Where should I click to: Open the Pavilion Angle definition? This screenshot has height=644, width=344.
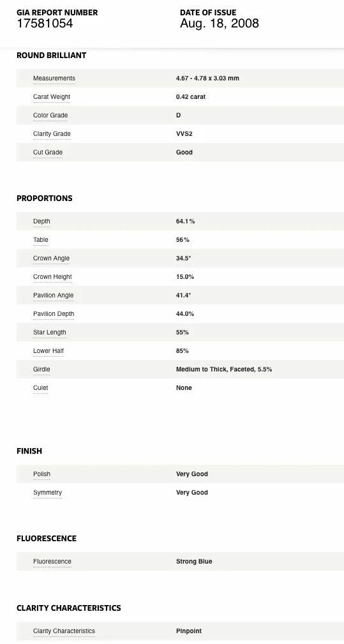click(54, 296)
